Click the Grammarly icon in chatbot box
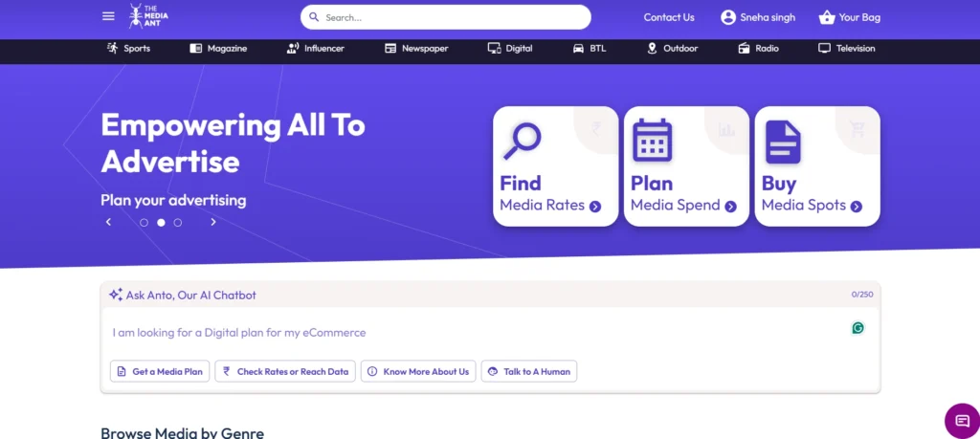 (858, 328)
